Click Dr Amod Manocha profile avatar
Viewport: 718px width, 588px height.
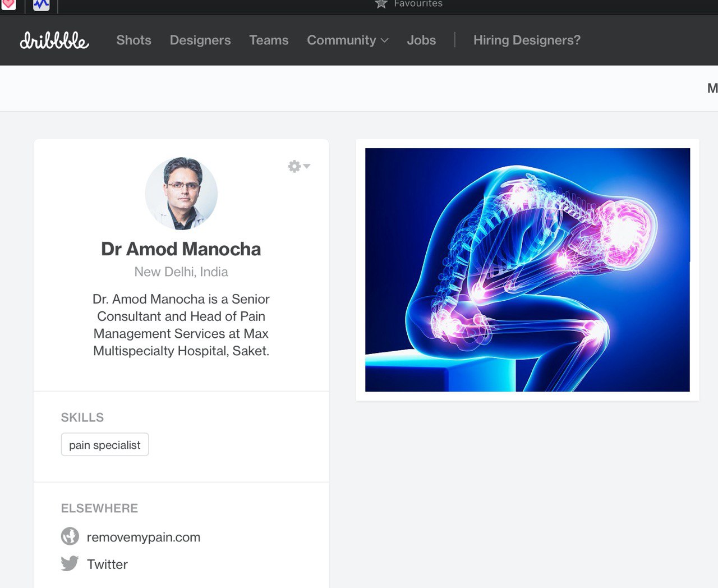(x=181, y=194)
